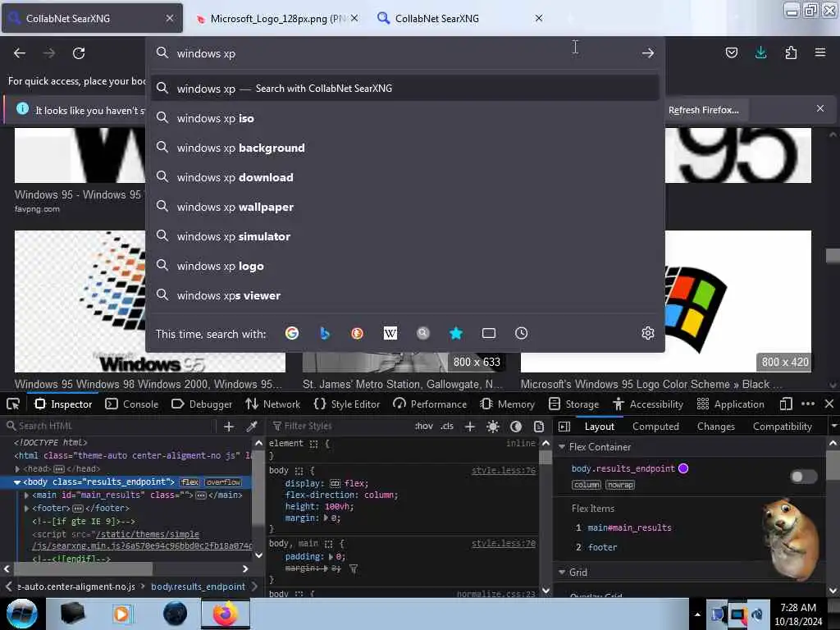The image size is (840, 630).
Task: Open the sidebar tabs overflow dropdown
Action: (833, 427)
